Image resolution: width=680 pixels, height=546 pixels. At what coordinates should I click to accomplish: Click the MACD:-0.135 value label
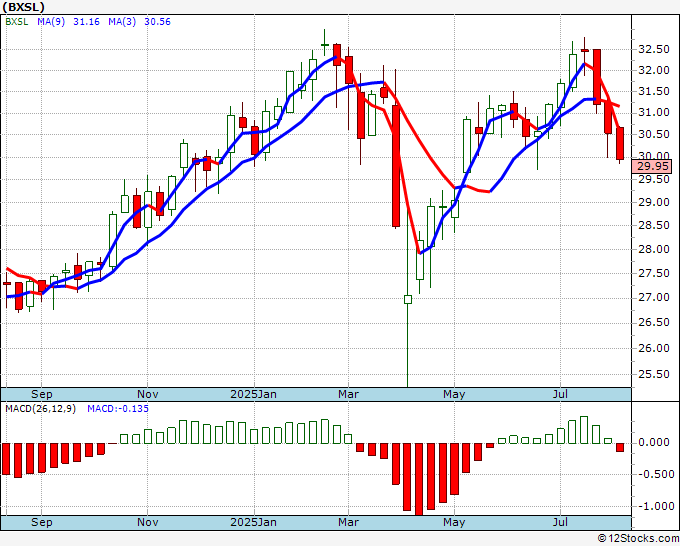coord(118,409)
